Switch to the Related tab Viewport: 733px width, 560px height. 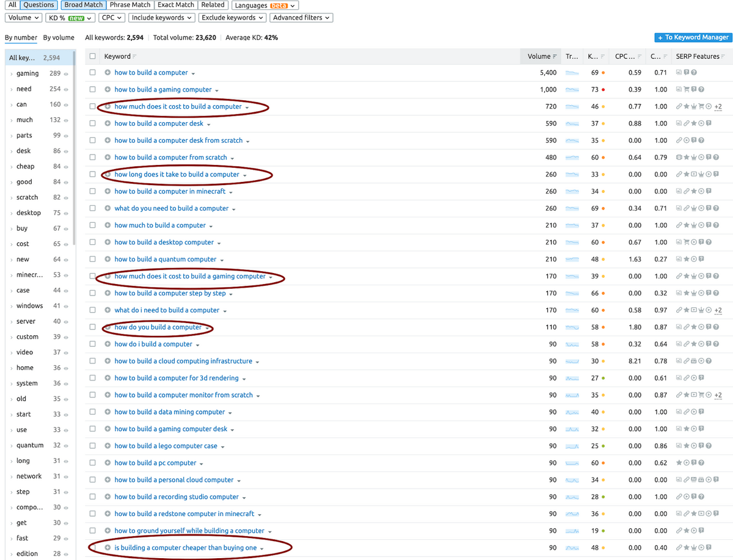pos(213,5)
